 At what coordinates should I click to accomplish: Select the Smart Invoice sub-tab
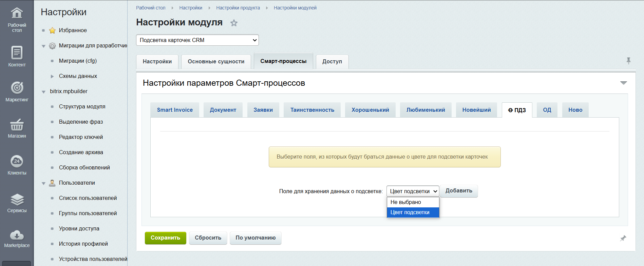point(175,110)
